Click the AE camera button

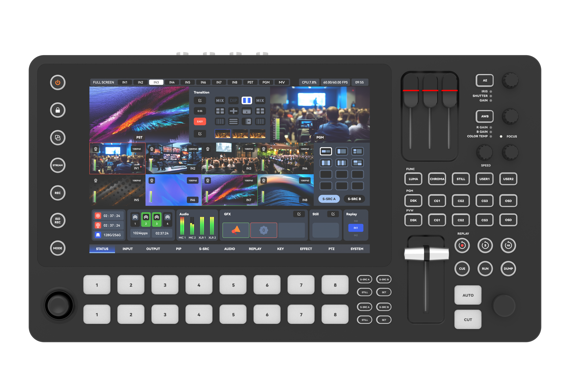pyautogui.click(x=485, y=80)
